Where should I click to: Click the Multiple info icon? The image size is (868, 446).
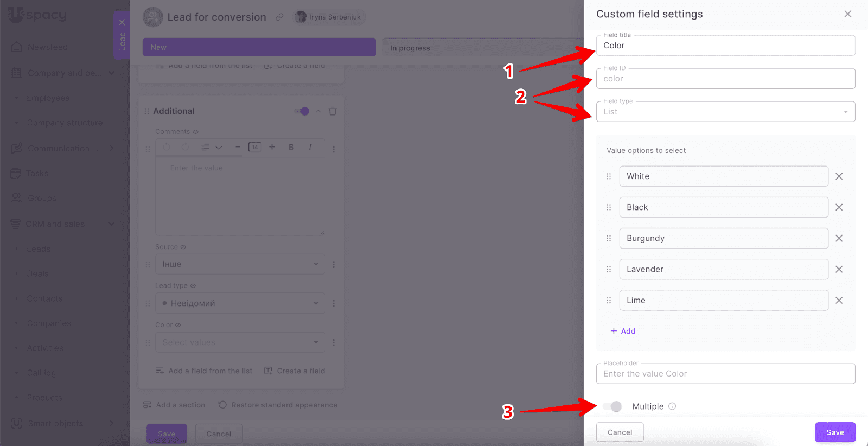click(672, 406)
